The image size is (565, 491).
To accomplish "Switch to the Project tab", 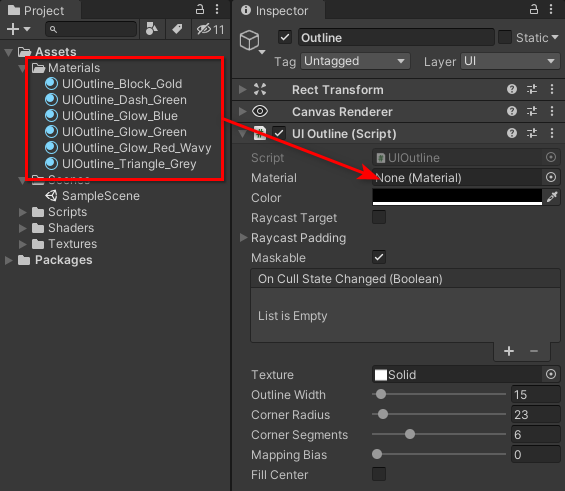I will [x=40, y=10].
